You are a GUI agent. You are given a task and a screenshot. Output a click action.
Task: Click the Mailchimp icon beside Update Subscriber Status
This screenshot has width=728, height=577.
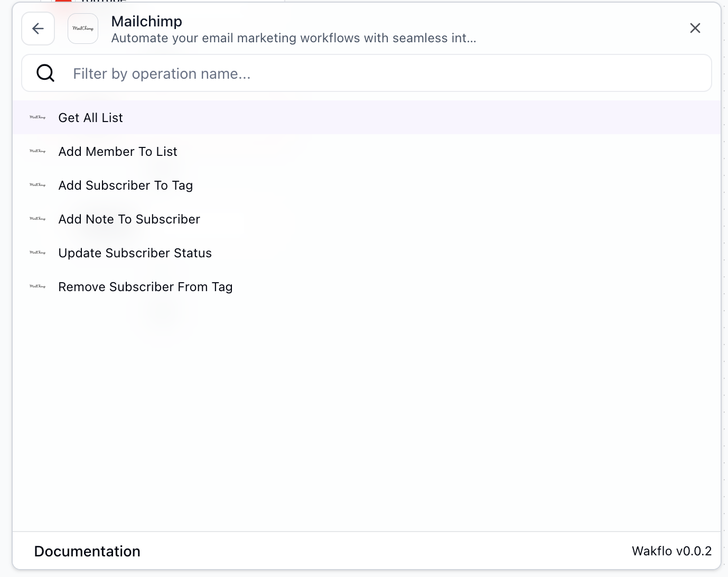click(x=38, y=253)
